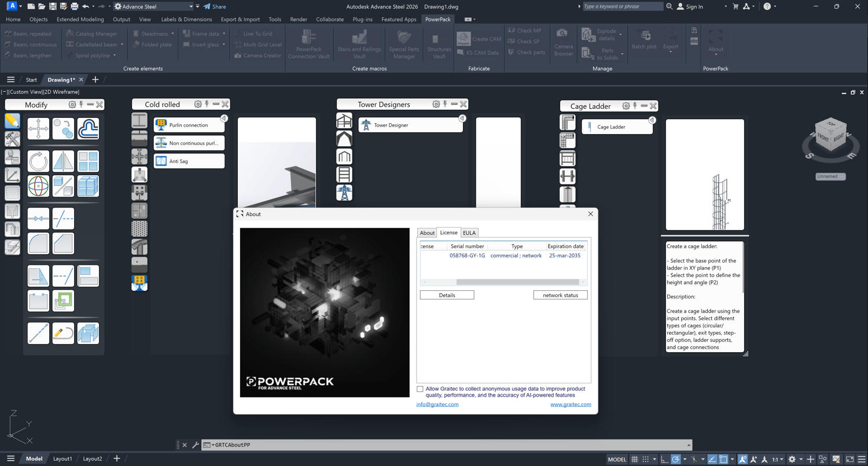Open the Autodesk App Store cart icon
This screenshot has width=868, height=466.
click(x=735, y=6)
